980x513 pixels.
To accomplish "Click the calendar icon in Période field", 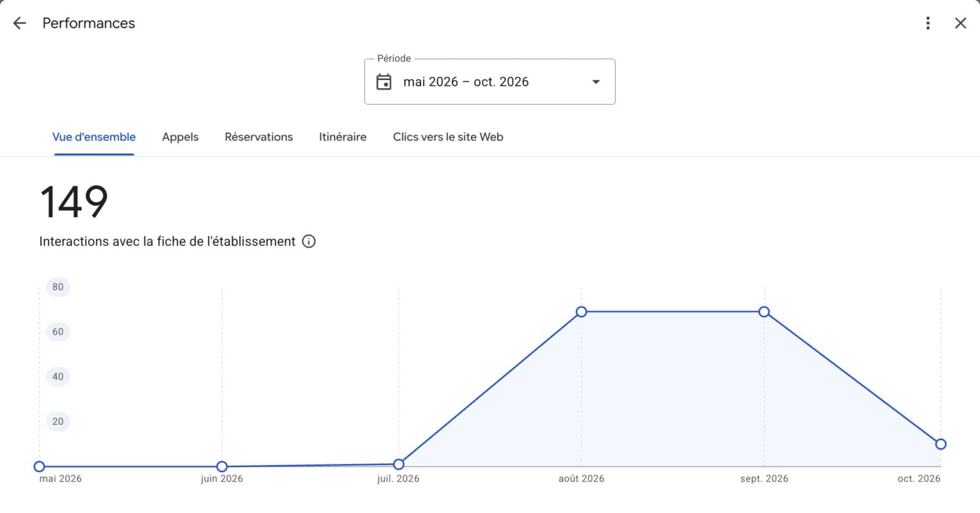I will pos(384,82).
